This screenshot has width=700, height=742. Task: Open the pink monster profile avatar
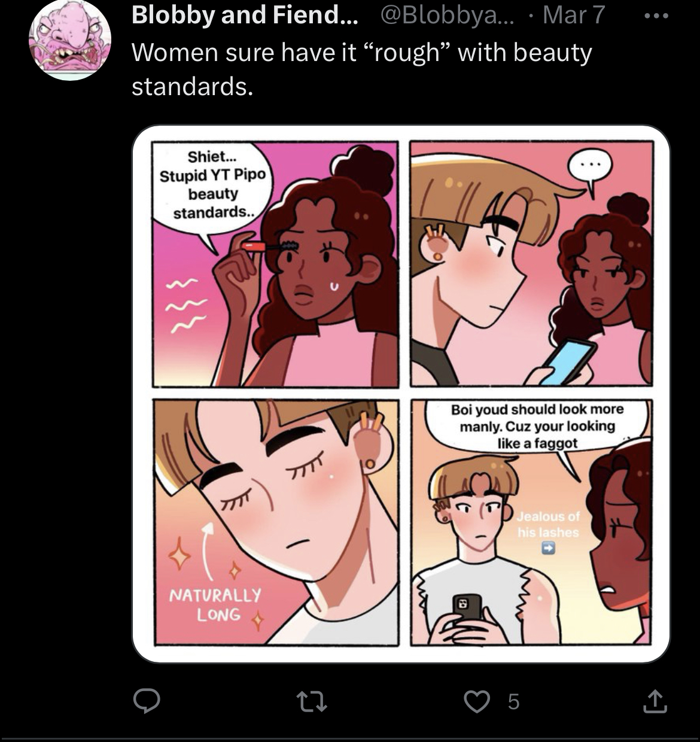click(x=70, y=39)
